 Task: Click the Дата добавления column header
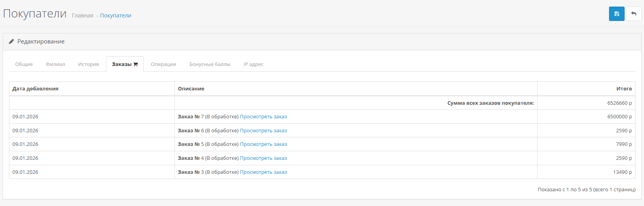pos(35,89)
